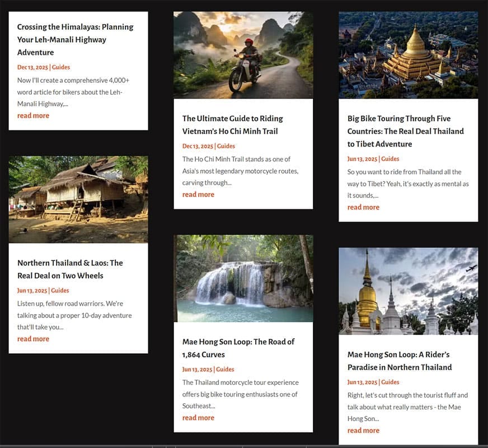Image resolution: width=488 pixels, height=448 pixels.
Task: Click read more under Ho Chi Minh Trail excerpt
Action: 198,194
